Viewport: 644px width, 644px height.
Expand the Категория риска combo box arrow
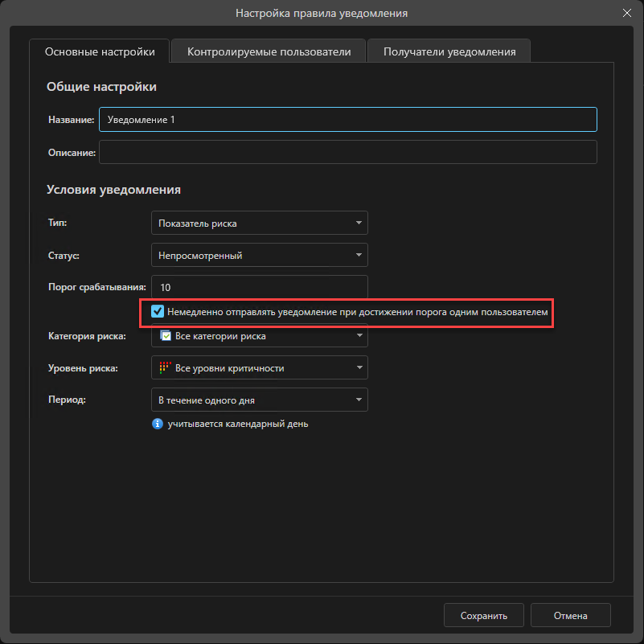point(359,336)
